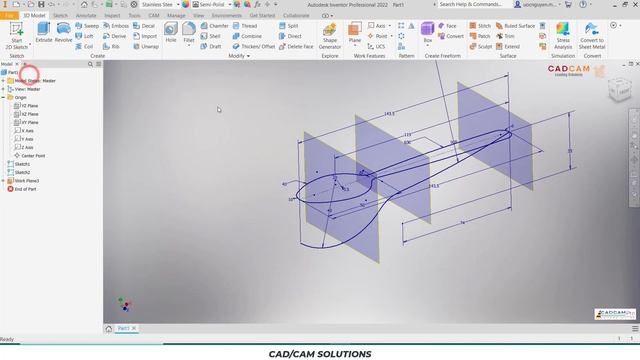This screenshot has height=360, width=640.
Task: Select the Rib tool
Action: point(111,47)
